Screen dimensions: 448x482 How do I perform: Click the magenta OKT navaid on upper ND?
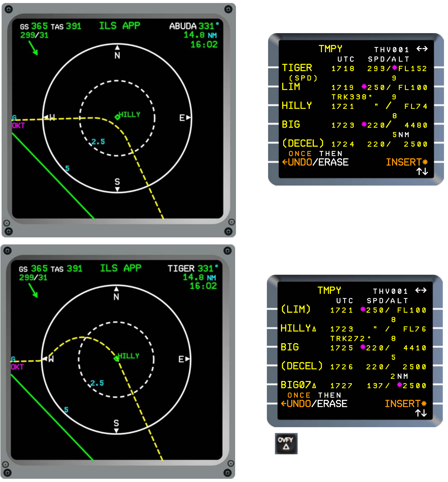click(x=18, y=126)
